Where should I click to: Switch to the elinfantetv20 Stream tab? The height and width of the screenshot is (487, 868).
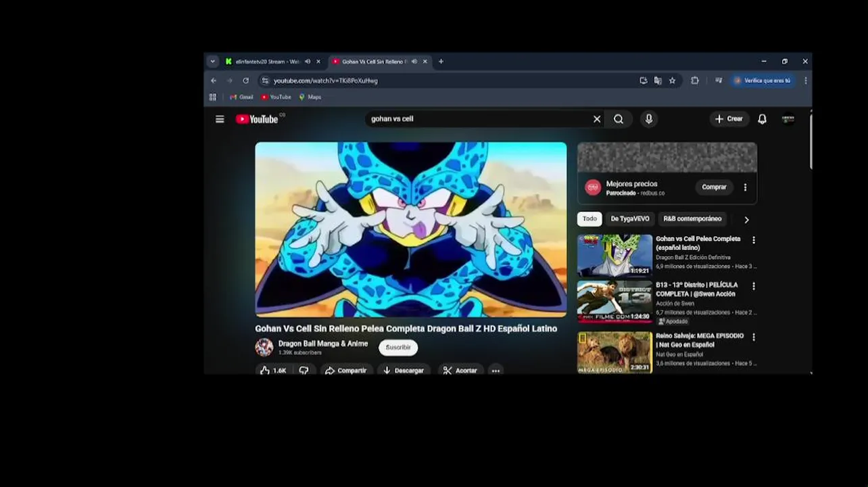pos(268,62)
